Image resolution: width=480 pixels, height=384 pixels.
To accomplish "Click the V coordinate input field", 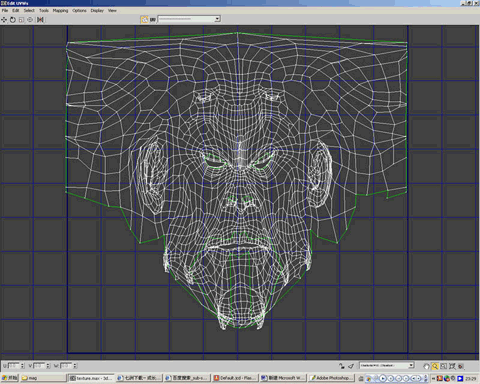I will click(x=39, y=366).
